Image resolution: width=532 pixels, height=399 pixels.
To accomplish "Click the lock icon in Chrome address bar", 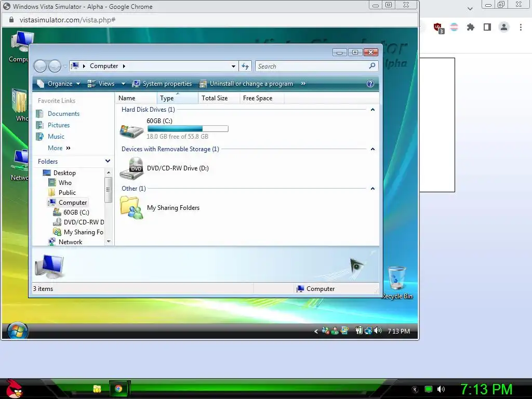I will click(11, 20).
